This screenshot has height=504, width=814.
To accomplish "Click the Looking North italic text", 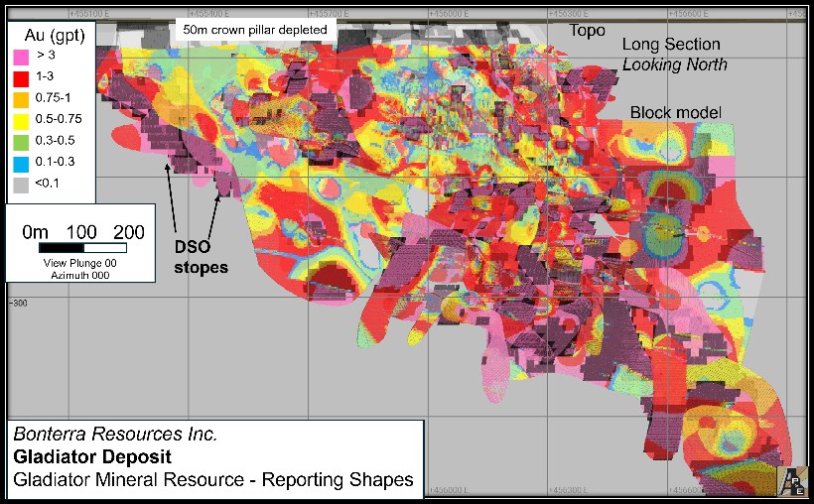I will pos(675,64).
